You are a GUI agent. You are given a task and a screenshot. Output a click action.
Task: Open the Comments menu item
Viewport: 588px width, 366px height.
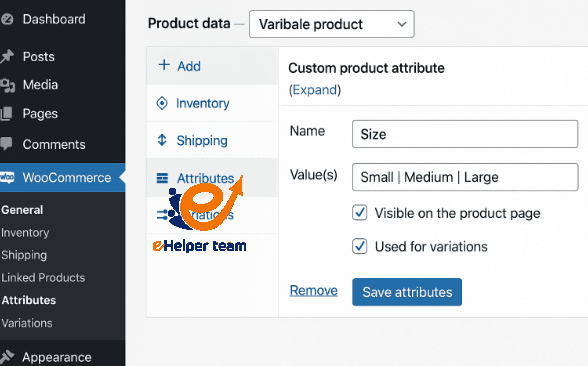54,144
